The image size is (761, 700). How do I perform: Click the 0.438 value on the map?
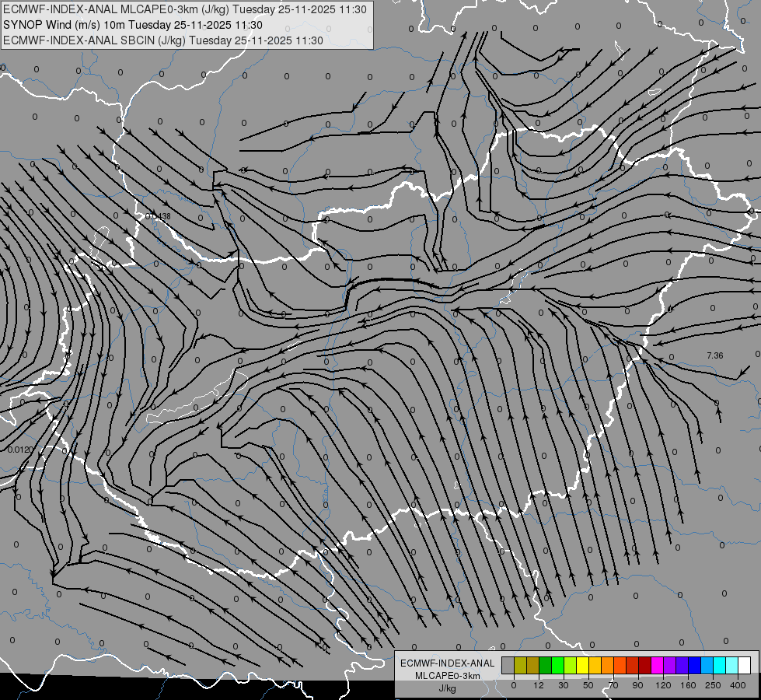159,216
